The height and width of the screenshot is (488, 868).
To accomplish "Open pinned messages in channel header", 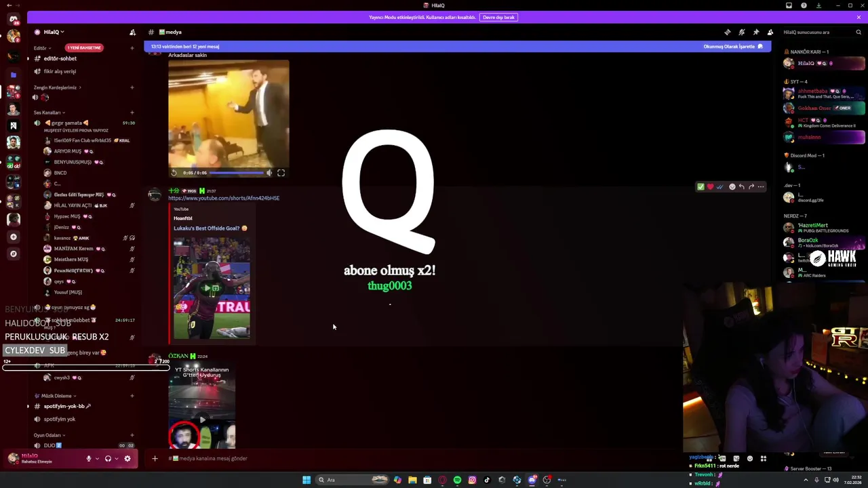I will (756, 32).
